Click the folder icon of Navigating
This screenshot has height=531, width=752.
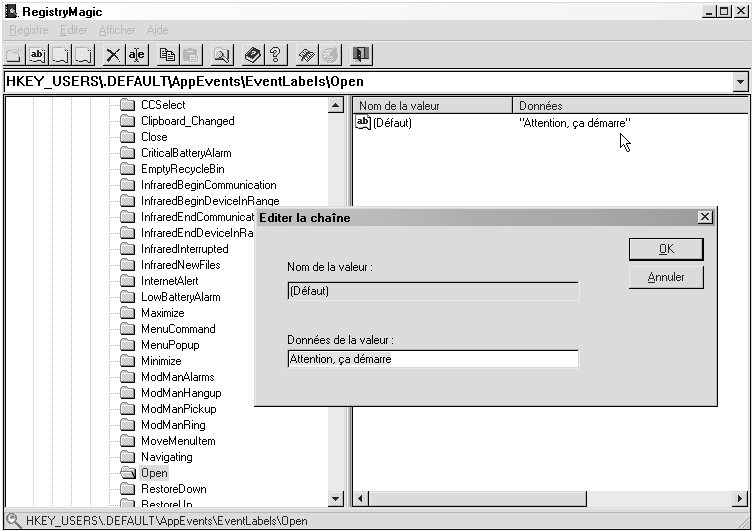[127, 457]
